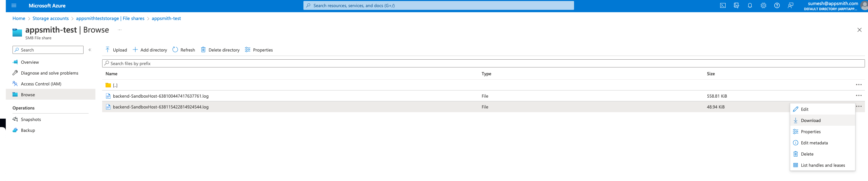Choose Edit metadata in context menu
This screenshot has width=868, height=181.
[x=814, y=143]
